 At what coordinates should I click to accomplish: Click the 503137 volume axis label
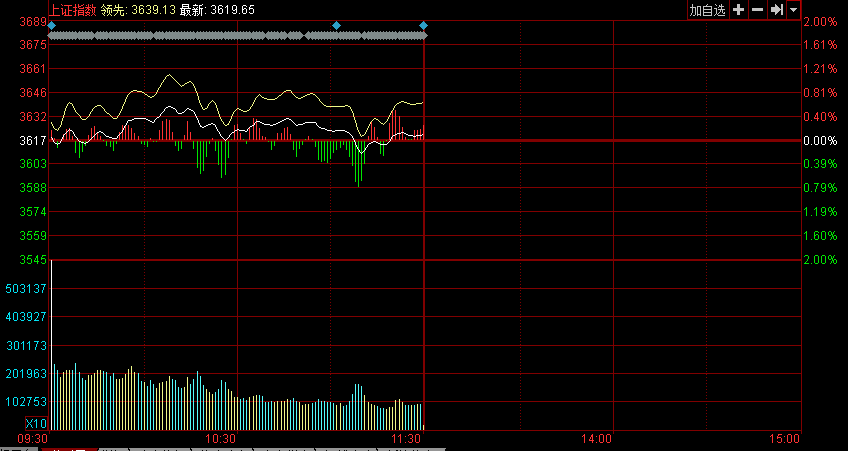pos(26,289)
